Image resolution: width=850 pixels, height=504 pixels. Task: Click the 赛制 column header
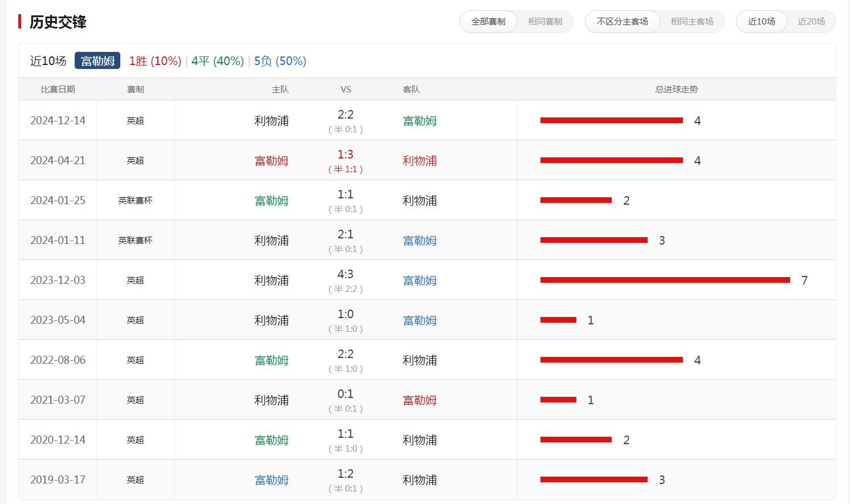tap(136, 90)
